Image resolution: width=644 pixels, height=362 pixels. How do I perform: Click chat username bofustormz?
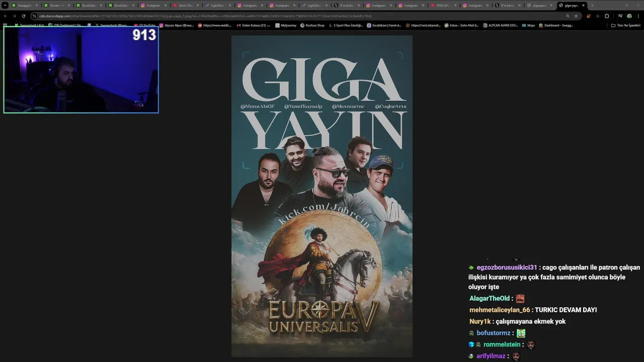point(494,333)
